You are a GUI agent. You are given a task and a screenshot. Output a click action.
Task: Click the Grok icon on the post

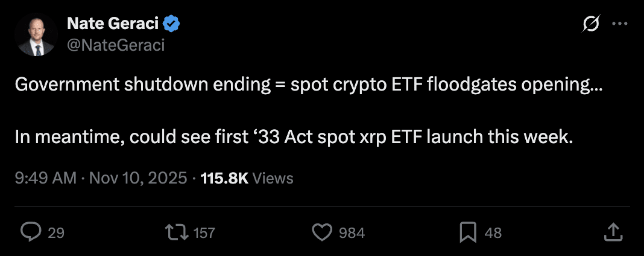tap(590, 24)
